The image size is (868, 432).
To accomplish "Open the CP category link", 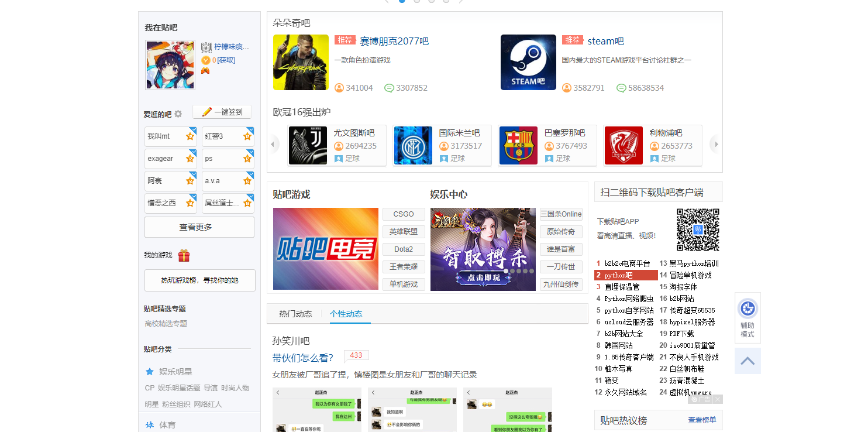I will pyautogui.click(x=149, y=388).
